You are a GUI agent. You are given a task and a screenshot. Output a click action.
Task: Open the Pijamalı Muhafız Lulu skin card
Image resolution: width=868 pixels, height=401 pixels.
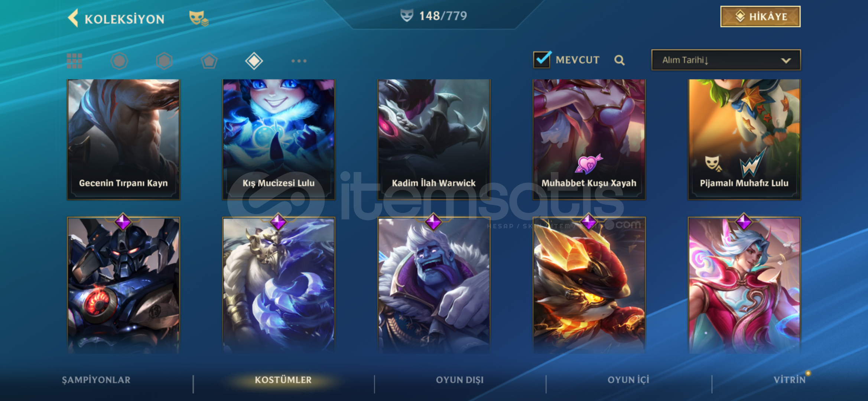[744, 140]
